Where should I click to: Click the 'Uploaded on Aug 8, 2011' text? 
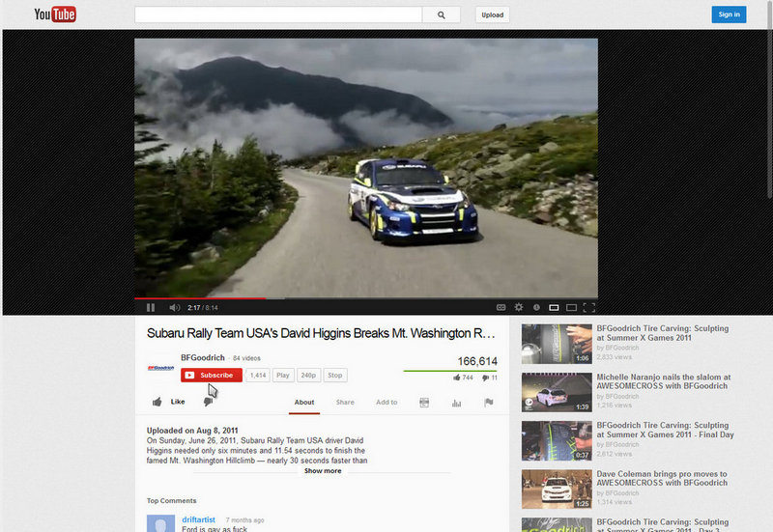click(192, 430)
